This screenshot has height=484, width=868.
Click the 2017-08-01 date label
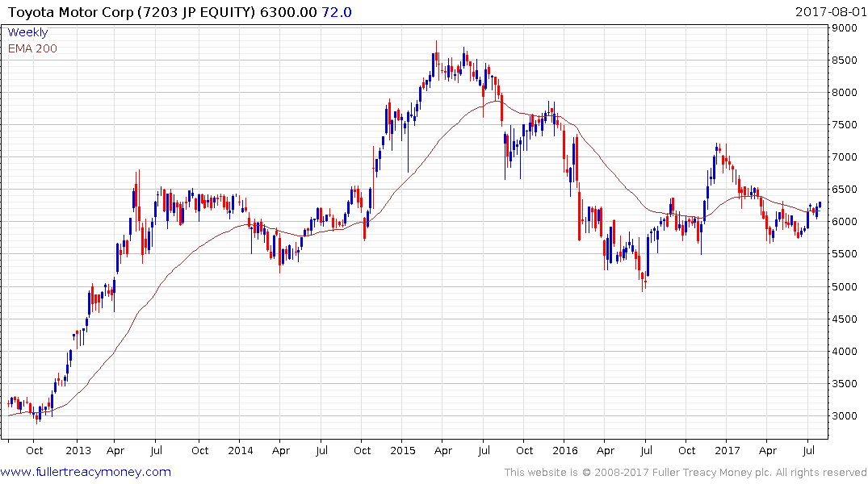pyautogui.click(x=830, y=12)
